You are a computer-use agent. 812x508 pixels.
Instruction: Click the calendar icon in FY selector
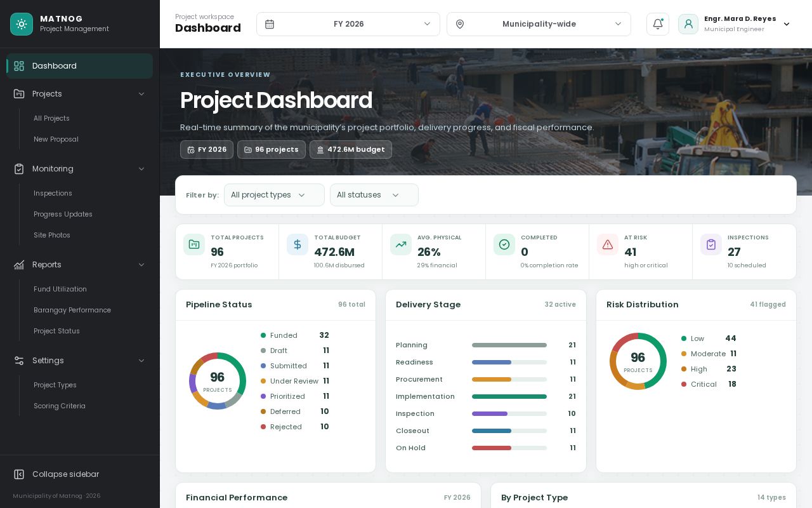coord(270,24)
